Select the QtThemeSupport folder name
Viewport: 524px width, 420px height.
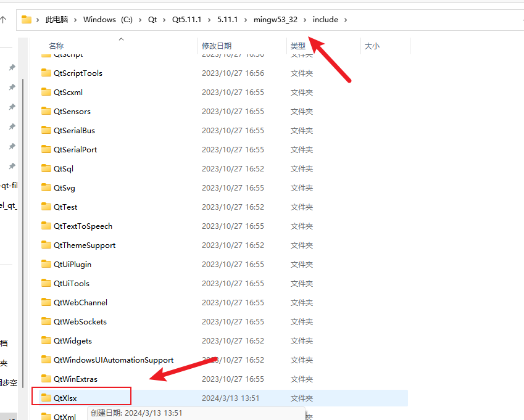point(85,245)
